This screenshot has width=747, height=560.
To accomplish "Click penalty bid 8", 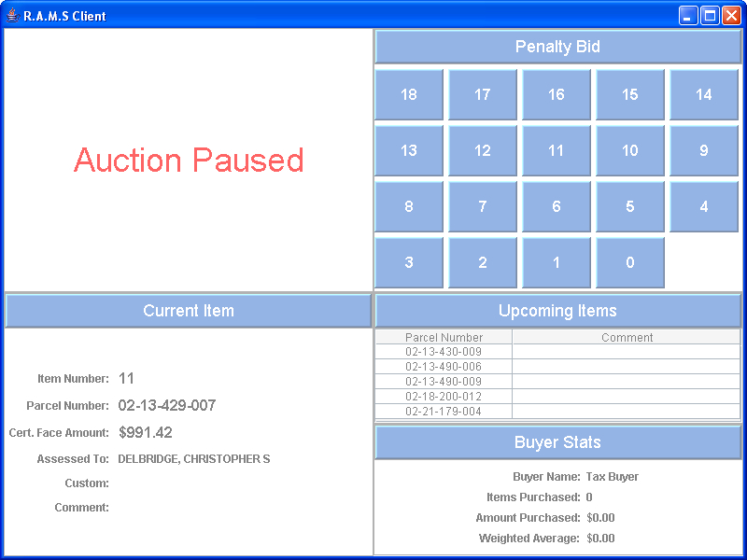I will [409, 206].
